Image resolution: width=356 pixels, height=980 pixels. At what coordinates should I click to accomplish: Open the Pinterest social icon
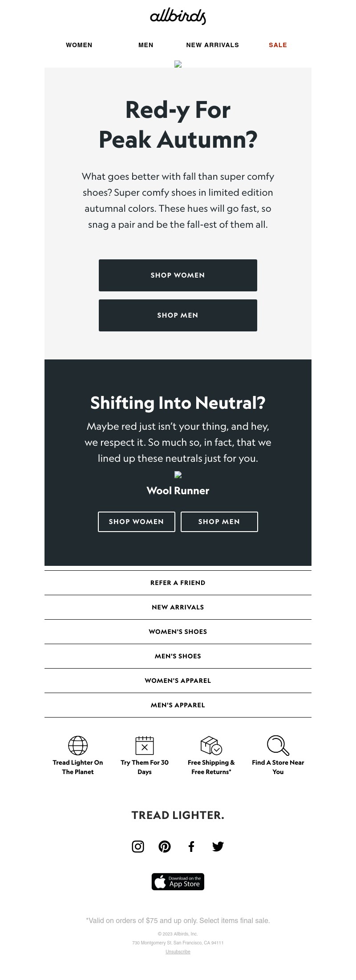165,846
